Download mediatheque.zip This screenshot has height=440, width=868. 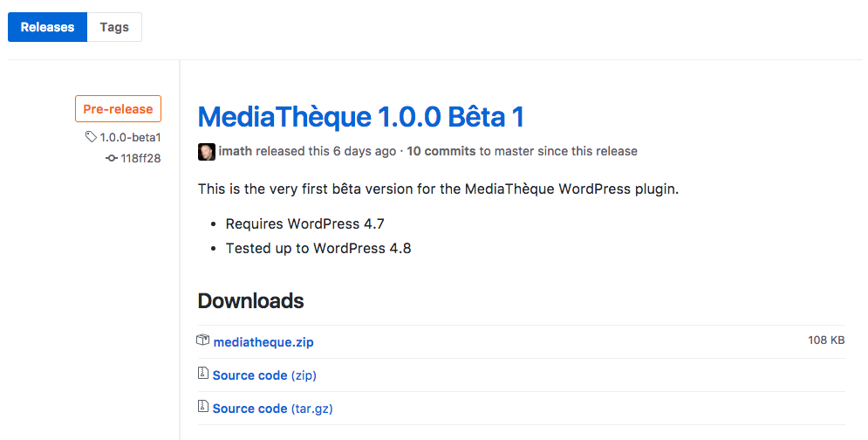pos(263,342)
